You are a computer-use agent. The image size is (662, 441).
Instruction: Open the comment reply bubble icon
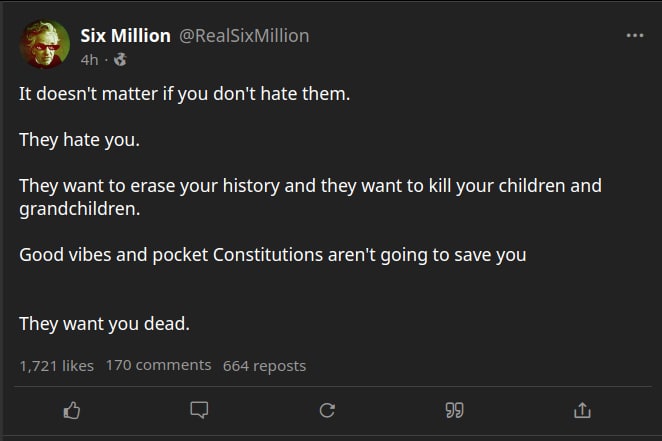coord(199,409)
